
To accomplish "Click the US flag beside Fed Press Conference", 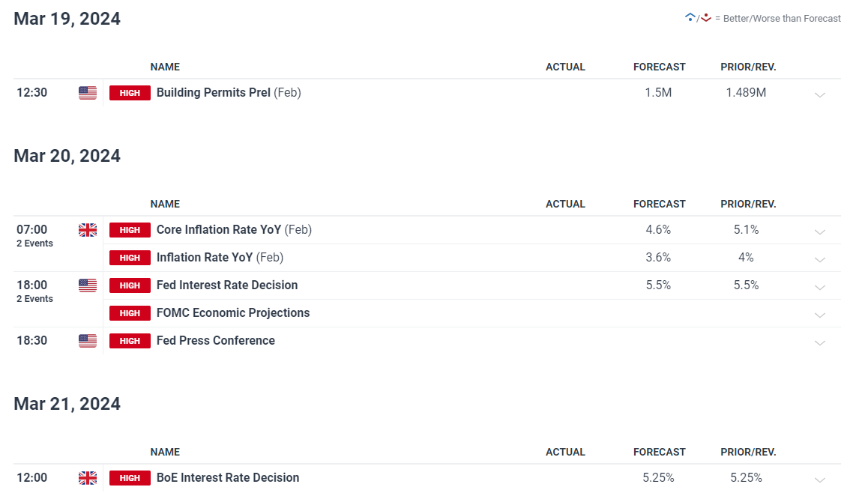I will (x=88, y=341).
